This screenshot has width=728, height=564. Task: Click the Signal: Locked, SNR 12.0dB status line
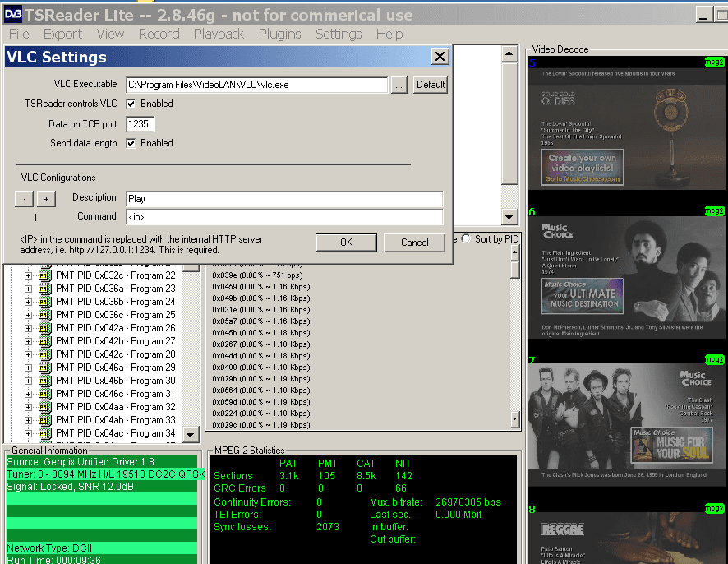[x=102, y=487]
